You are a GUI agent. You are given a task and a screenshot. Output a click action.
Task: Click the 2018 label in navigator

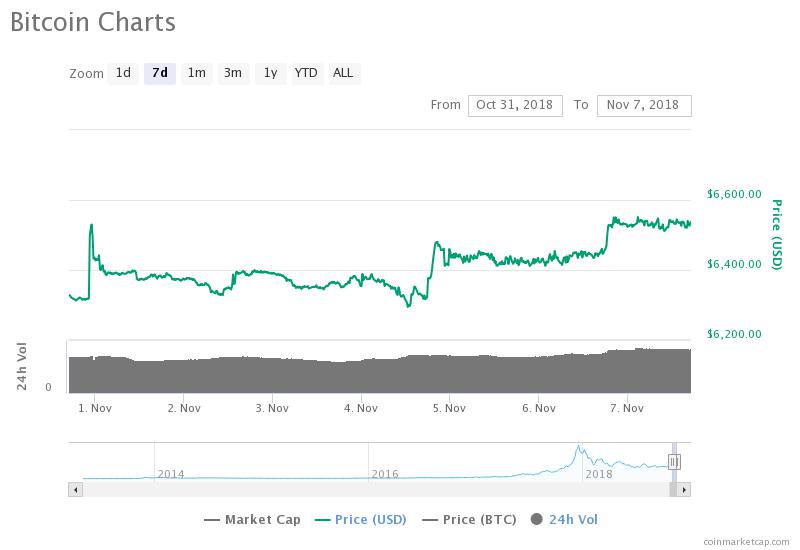coord(598,474)
